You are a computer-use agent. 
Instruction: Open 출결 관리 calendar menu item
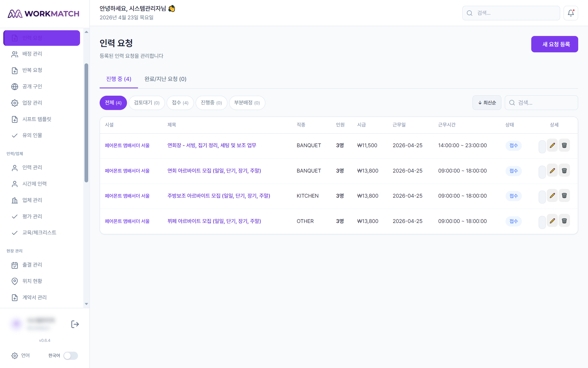pos(42,265)
